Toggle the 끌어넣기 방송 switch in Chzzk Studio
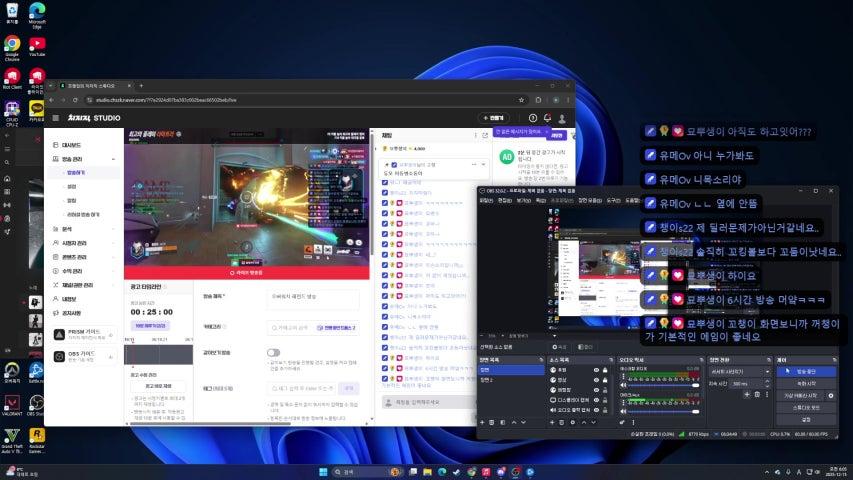Viewport: 853px width, 480px height. click(273, 353)
